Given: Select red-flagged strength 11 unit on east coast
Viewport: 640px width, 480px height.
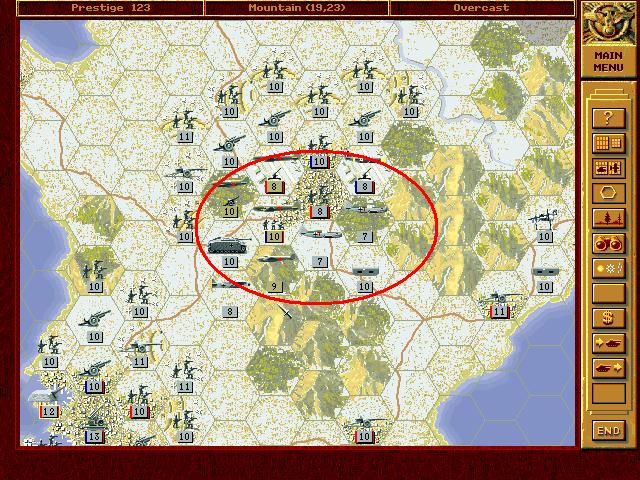Looking at the screenshot, I should (x=500, y=305).
